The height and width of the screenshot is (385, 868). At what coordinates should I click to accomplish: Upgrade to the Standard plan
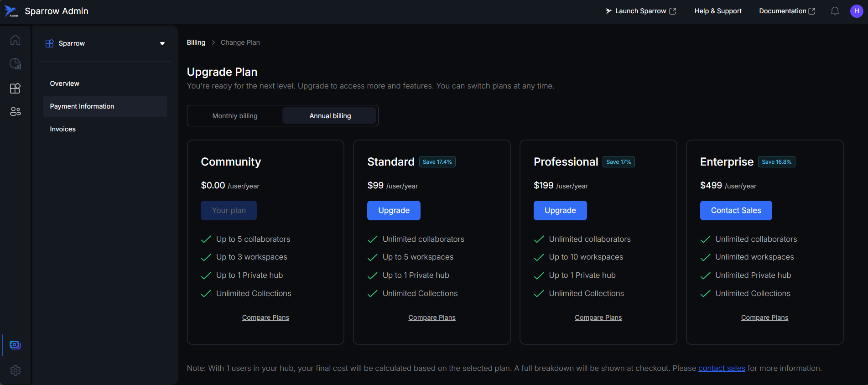(x=394, y=210)
